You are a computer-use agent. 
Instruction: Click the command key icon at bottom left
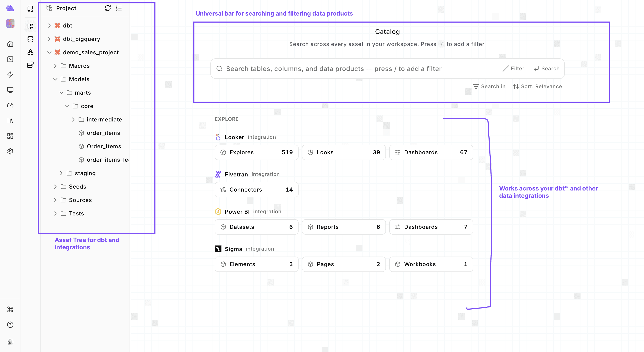point(10,309)
